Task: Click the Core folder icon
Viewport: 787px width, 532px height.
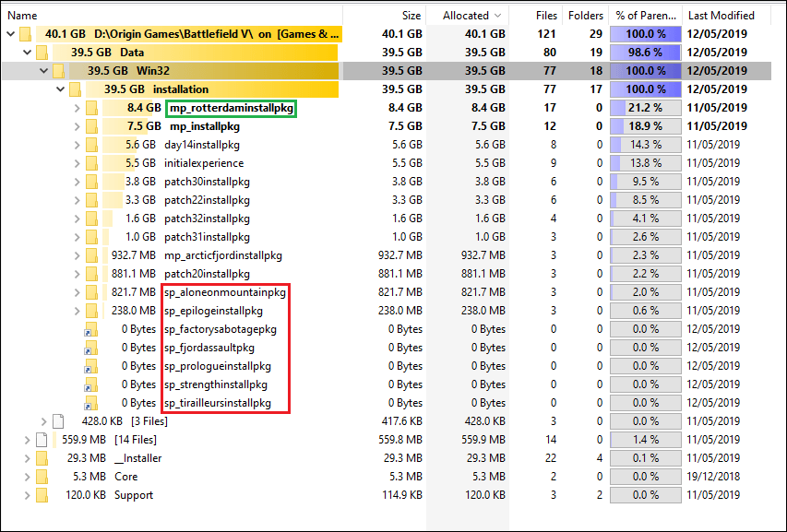Action: point(41,477)
